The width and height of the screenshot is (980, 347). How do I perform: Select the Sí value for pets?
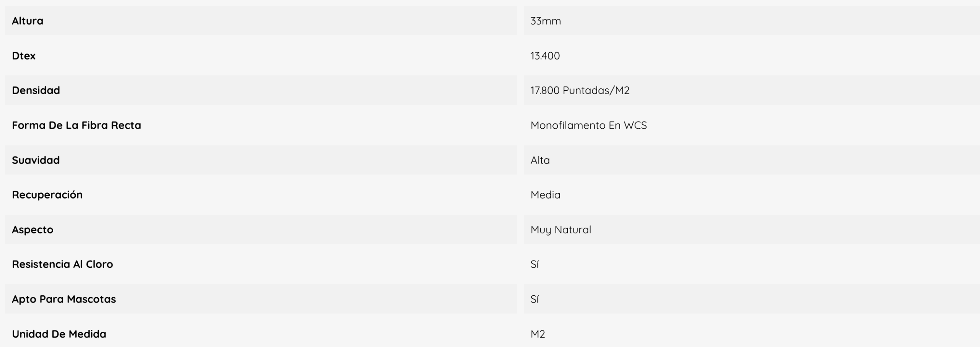pos(534,299)
